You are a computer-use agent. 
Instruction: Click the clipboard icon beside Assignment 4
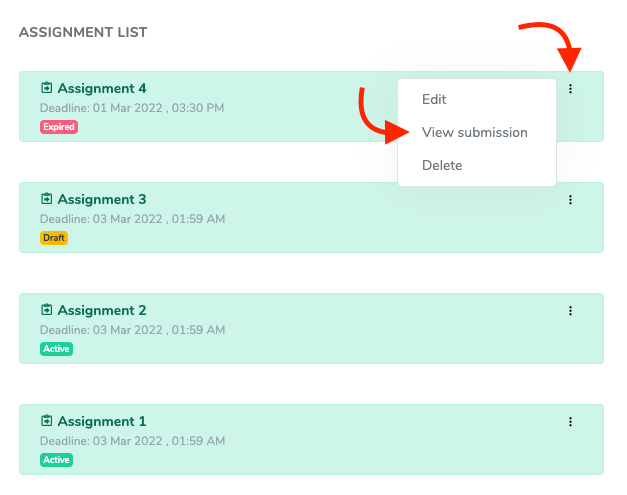point(46,89)
